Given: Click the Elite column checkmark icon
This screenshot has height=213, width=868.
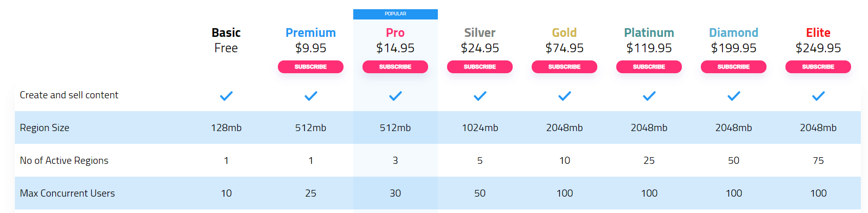Looking at the screenshot, I should [818, 96].
